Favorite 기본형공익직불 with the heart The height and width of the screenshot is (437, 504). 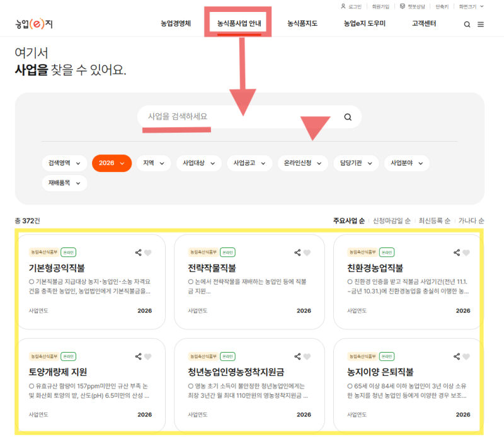tap(148, 253)
